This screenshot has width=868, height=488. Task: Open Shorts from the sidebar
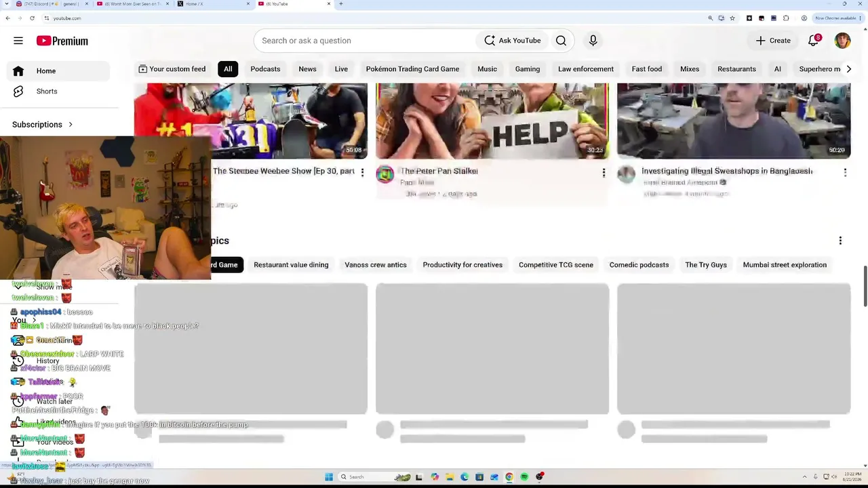[47, 91]
